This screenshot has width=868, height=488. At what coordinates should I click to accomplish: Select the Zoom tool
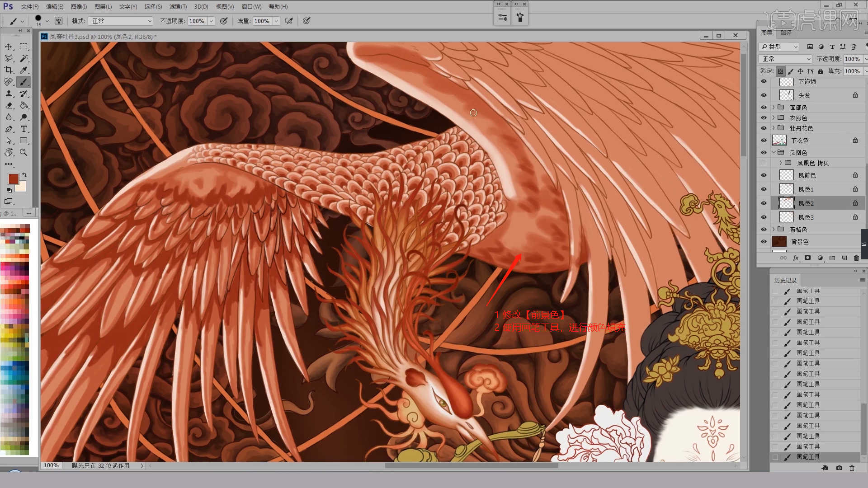coord(24,152)
